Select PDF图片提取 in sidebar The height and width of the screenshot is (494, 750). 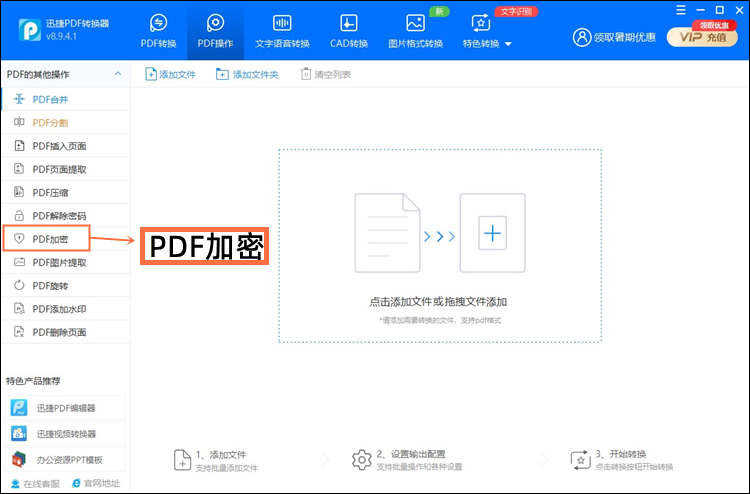66,262
